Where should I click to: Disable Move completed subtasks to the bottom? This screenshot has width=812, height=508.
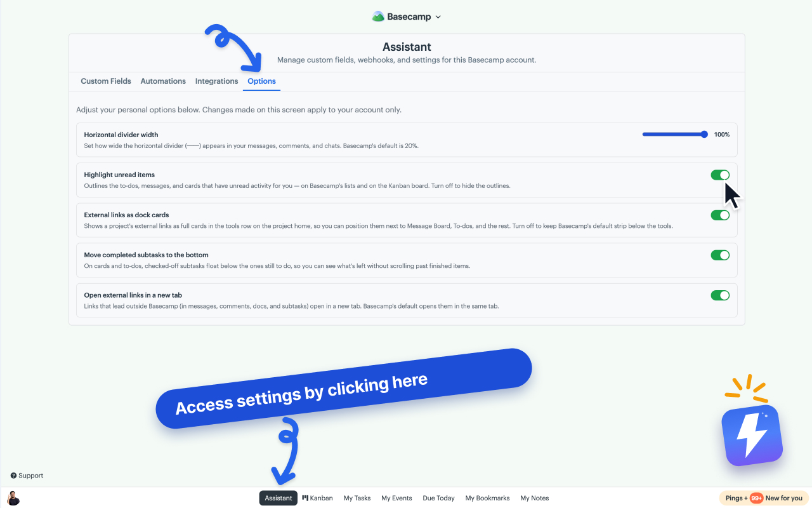coord(720,255)
